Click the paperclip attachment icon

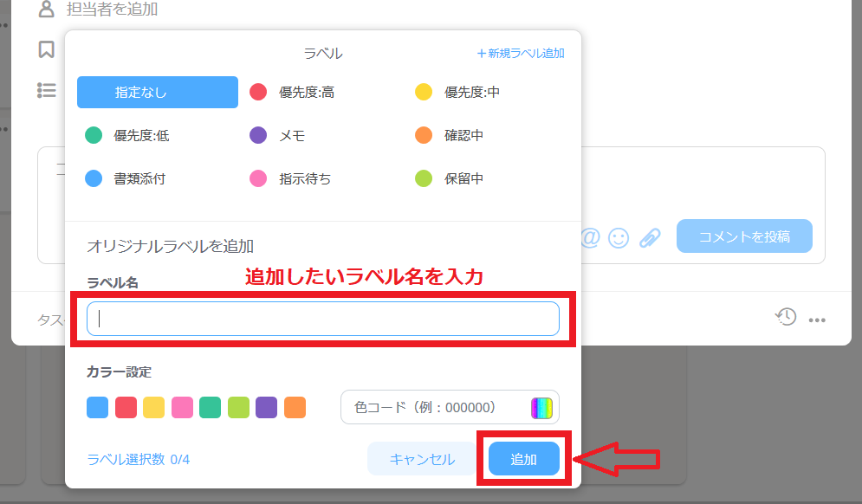pos(650,237)
